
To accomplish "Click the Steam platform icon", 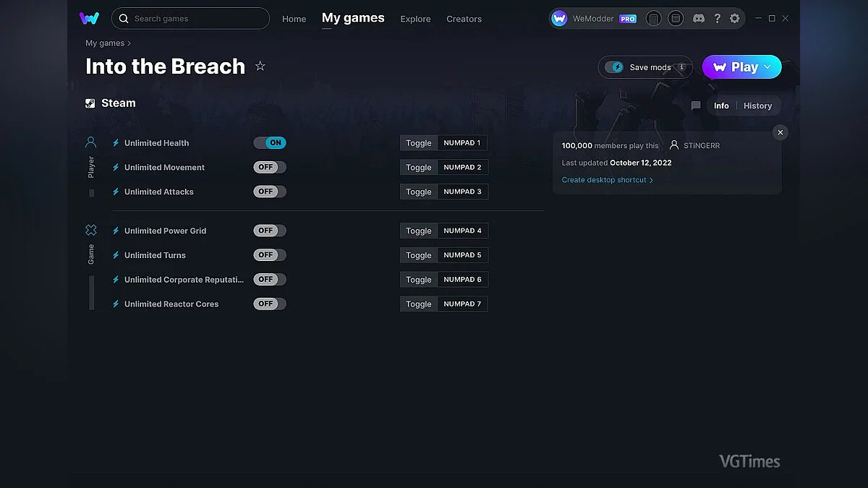I will pos(90,103).
